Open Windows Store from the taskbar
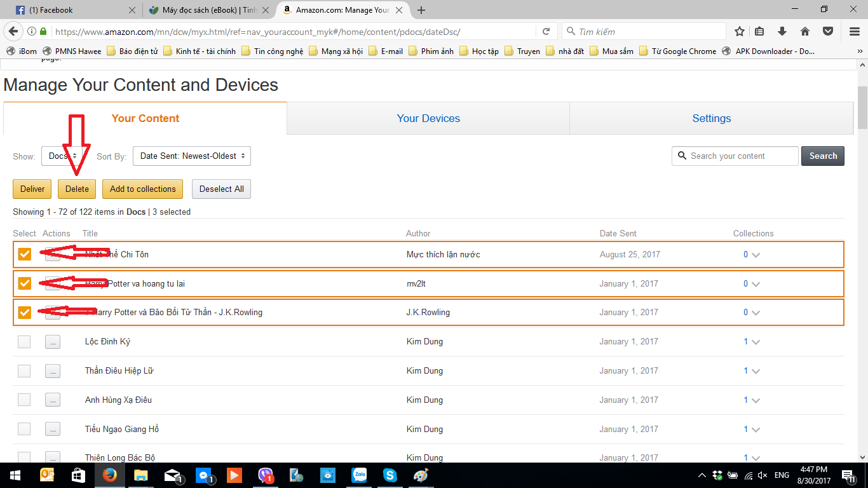 click(78, 475)
